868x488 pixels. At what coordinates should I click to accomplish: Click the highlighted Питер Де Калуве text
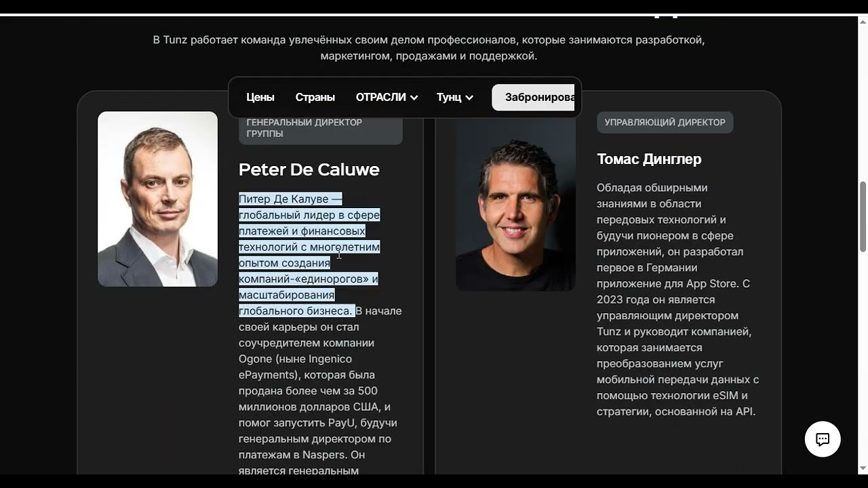(x=290, y=199)
